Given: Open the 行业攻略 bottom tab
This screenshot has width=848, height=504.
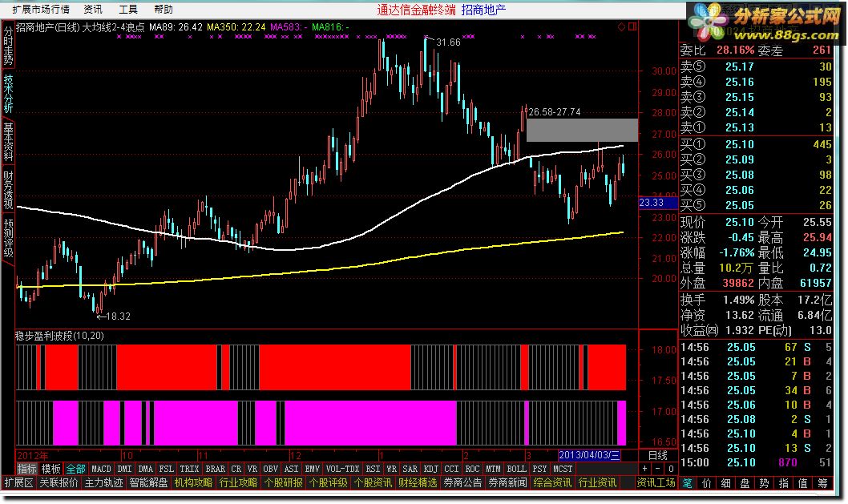Looking at the screenshot, I should pos(239,482).
